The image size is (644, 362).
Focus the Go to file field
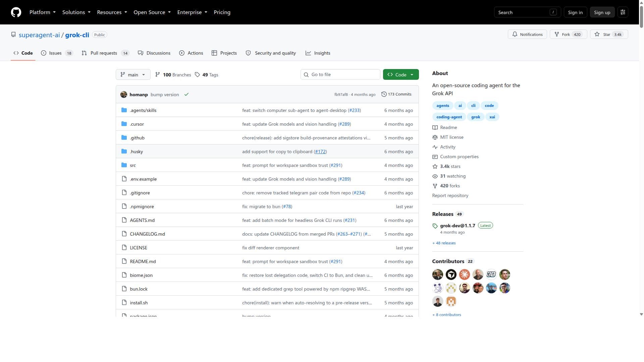340,75
